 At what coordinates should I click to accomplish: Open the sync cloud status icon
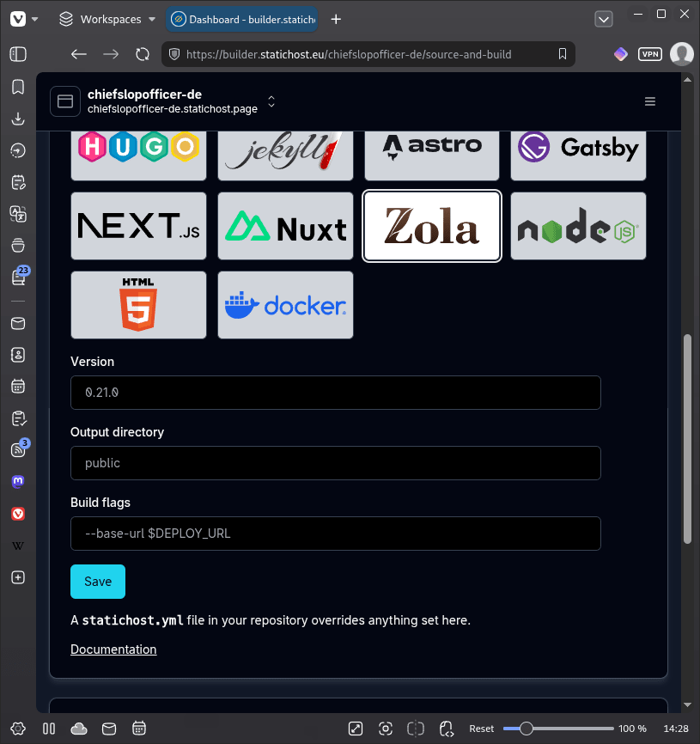[79, 729]
